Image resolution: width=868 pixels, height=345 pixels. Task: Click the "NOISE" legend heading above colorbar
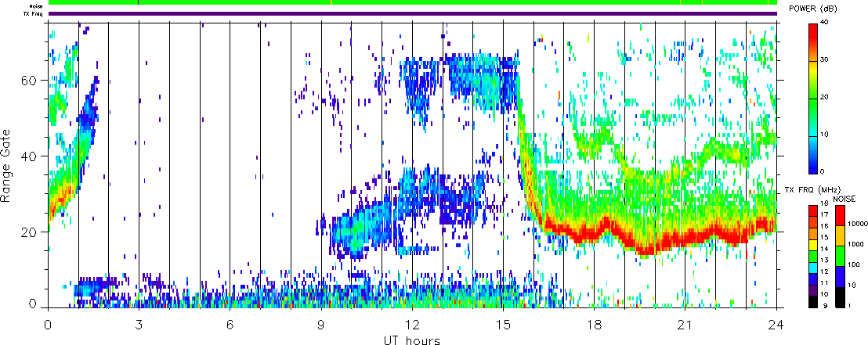pos(844,199)
